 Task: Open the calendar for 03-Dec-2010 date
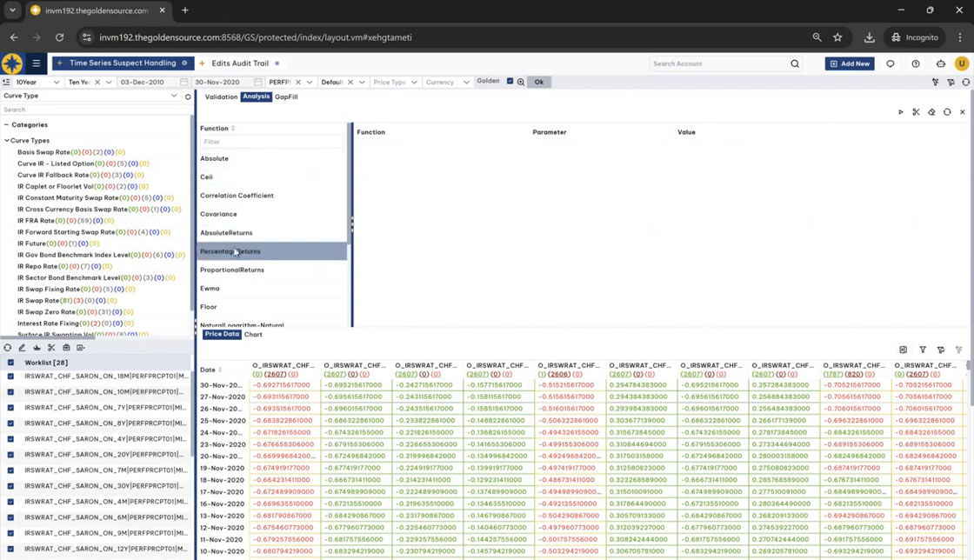click(x=183, y=82)
